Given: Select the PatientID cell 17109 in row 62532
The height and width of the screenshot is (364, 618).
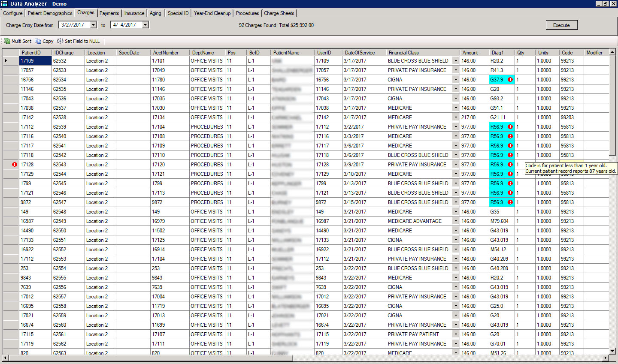Looking at the screenshot, I should tap(36, 61).
